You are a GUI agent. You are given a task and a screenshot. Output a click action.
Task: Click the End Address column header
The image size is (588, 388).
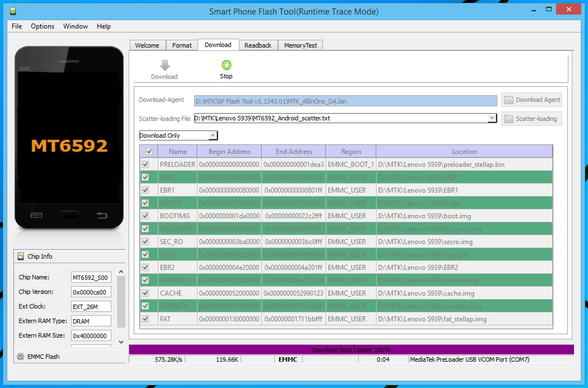[294, 152]
